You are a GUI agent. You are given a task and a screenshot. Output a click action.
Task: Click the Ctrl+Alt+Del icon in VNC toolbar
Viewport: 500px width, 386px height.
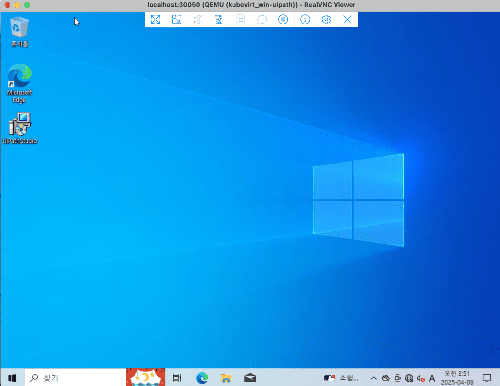(x=218, y=20)
